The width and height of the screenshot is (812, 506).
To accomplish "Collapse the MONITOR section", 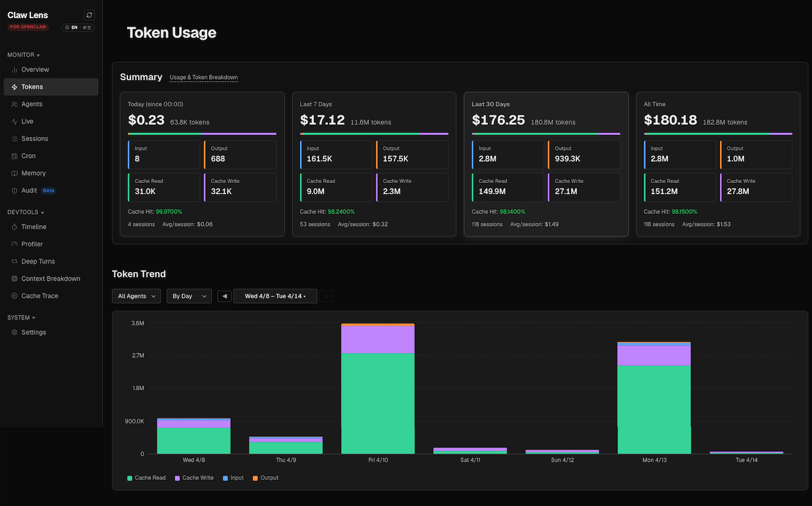I will tap(24, 55).
